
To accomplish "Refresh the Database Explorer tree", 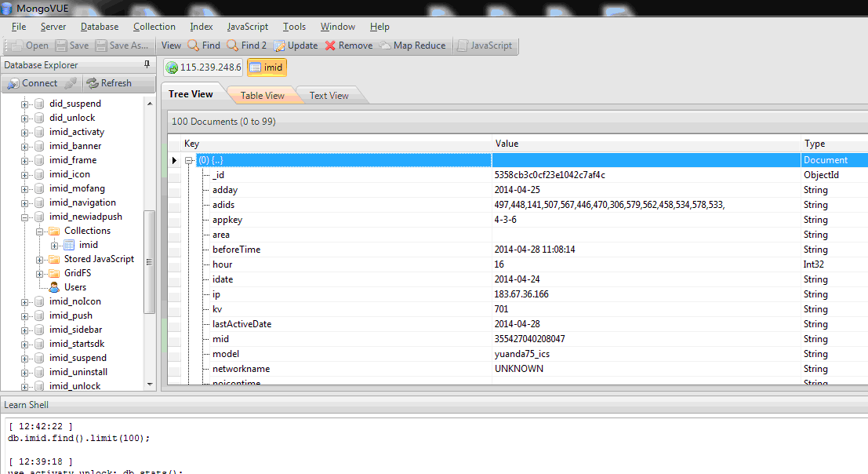I will click(109, 83).
